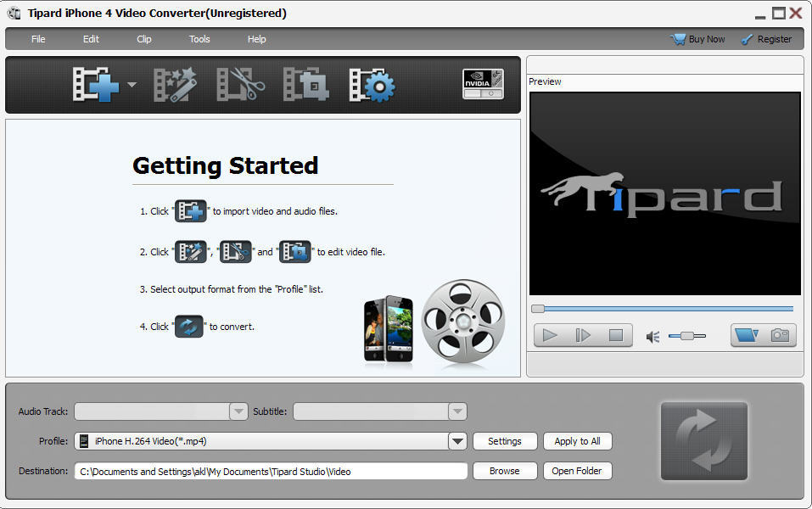Click Browse for destination folder

click(505, 471)
